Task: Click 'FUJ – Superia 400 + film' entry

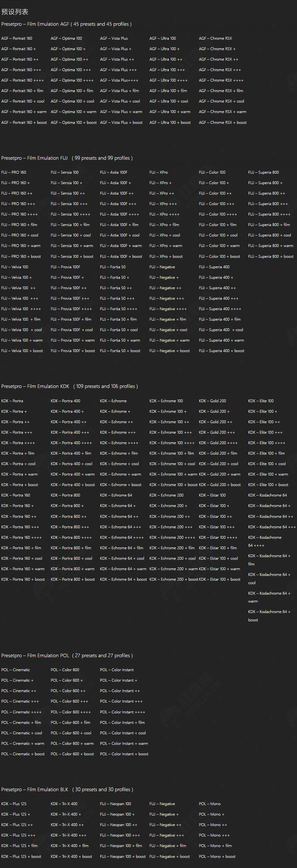Action: pos(220,319)
